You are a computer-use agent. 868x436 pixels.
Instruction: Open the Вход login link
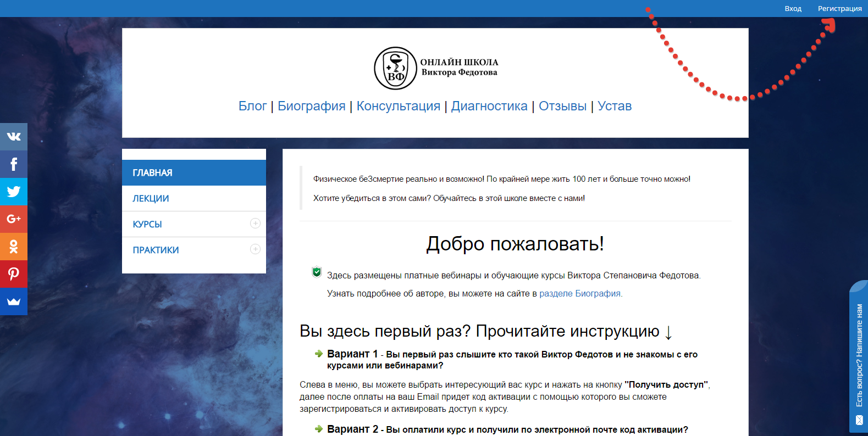793,8
